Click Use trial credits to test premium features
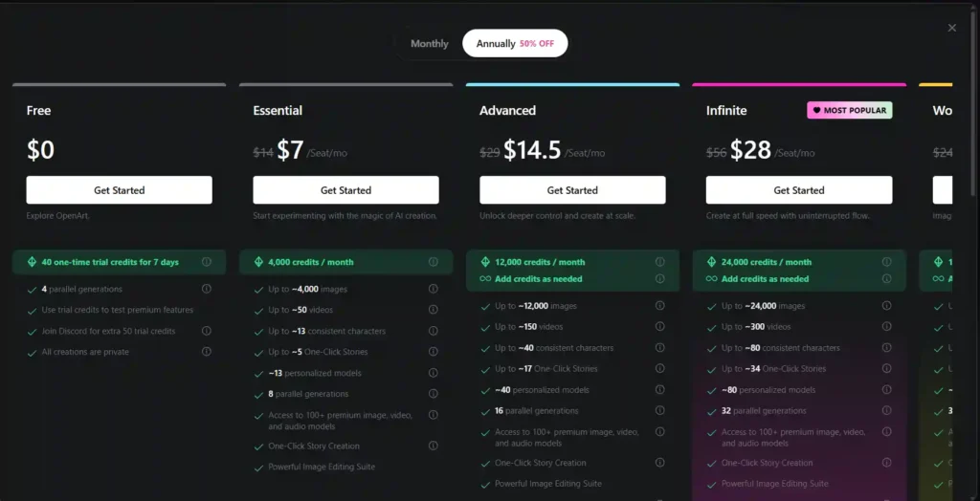Image resolution: width=980 pixels, height=501 pixels. (x=118, y=310)
